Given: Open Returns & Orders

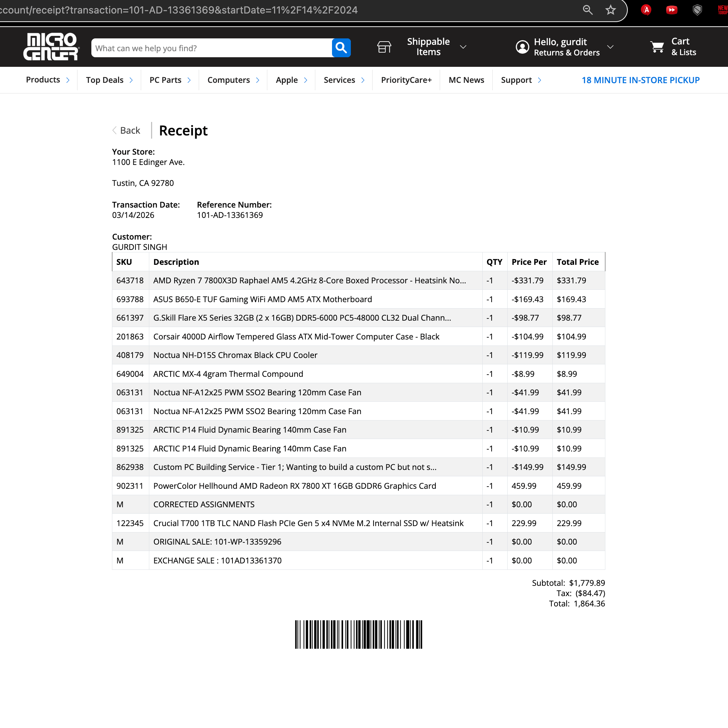Looking at the screenshot, I should tap(567, 53).
